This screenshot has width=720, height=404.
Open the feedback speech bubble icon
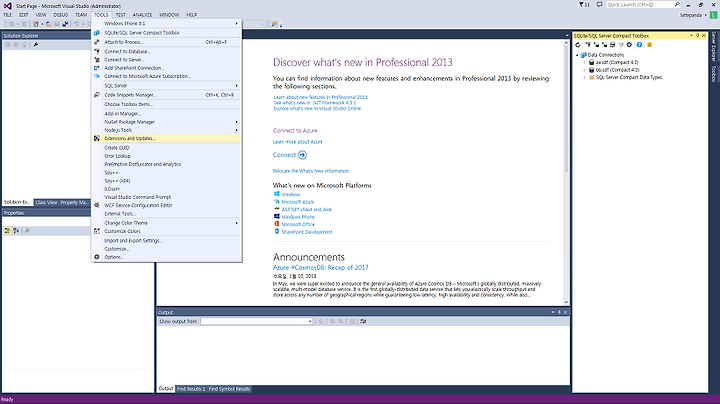point(599,5)
